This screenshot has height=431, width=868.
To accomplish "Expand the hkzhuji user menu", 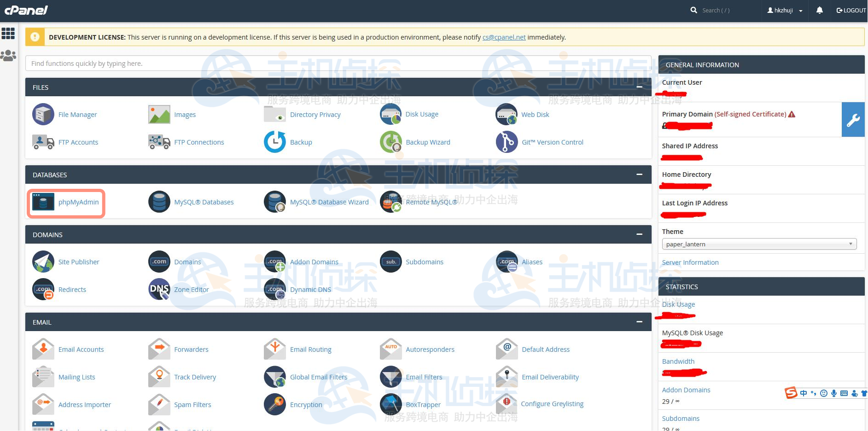I will coord(785,10).
